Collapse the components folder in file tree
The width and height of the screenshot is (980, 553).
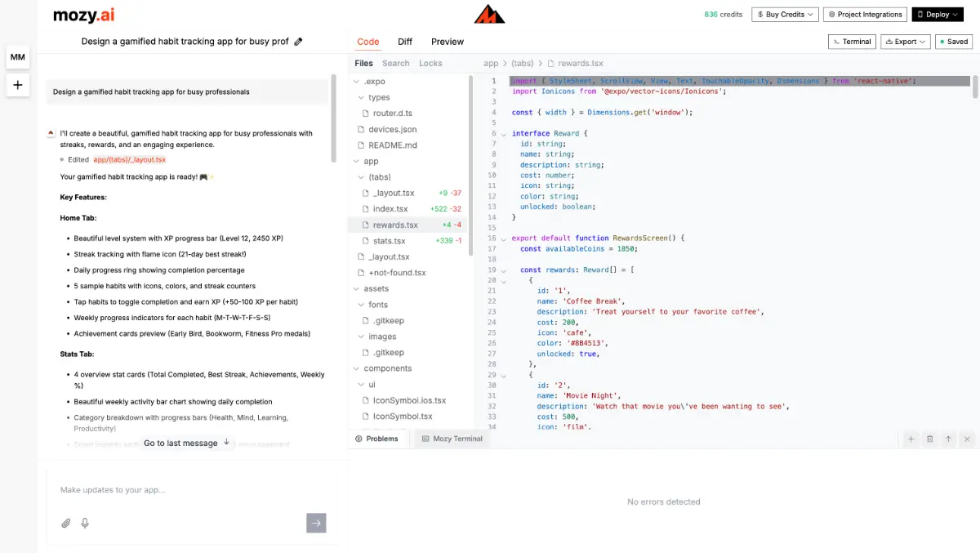point(356,368)
